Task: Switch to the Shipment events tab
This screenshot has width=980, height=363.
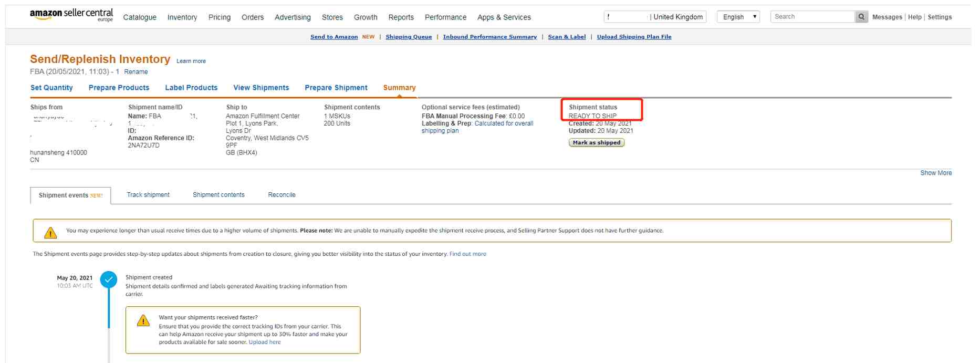Action: pos(70,195)
